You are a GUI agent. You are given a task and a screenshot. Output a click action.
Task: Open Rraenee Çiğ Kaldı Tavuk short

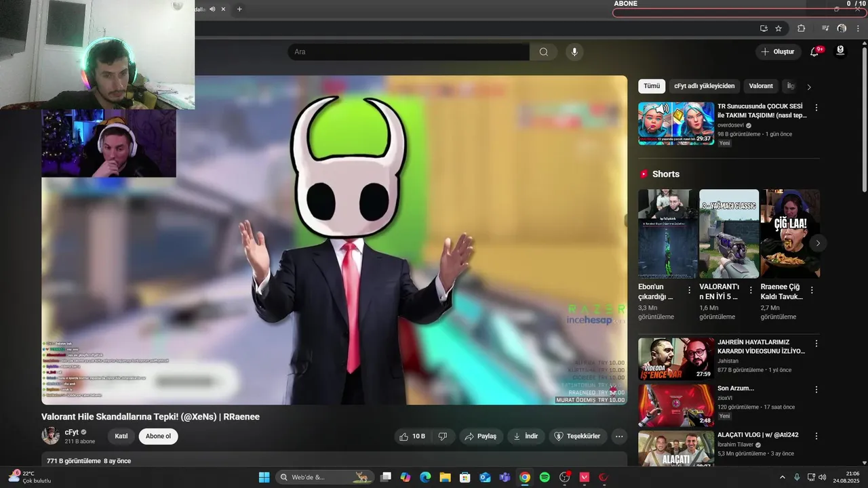tap(790, 234)
